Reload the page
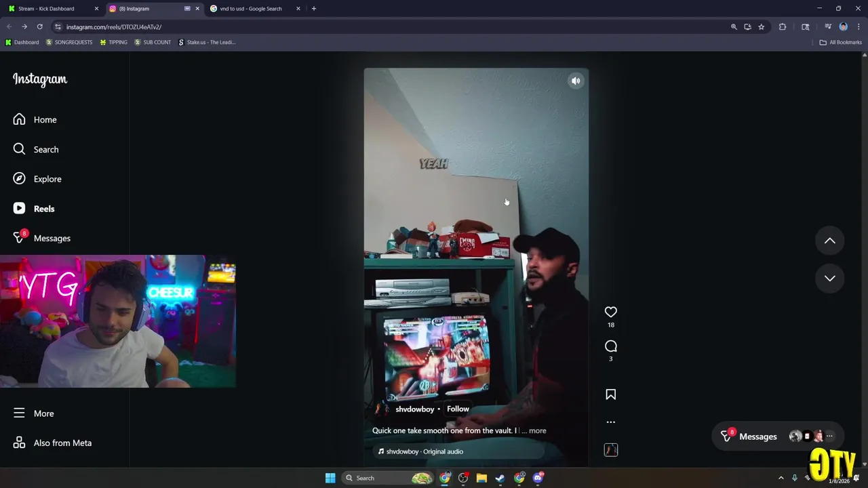The width and height of the screenshot is (868, 488). (39, 27)
